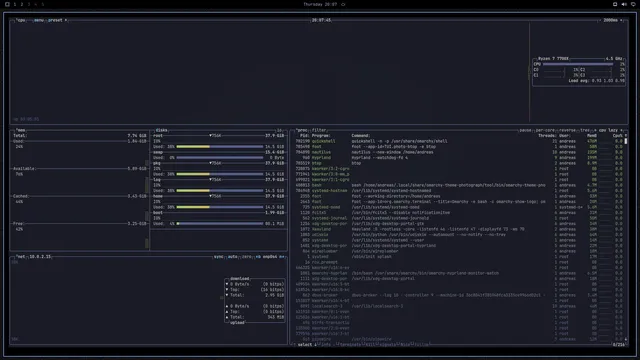Select the nautilus process row

coord(459,152)
